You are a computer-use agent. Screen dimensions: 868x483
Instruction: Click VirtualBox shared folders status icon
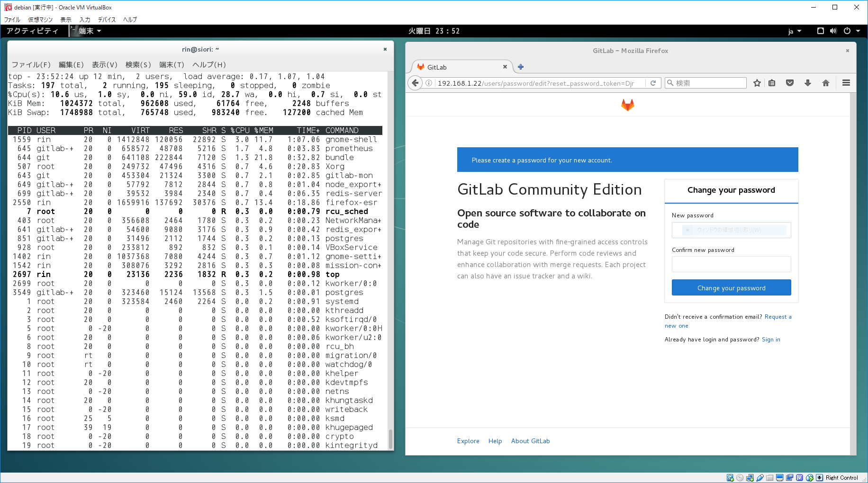[x=769, y=478]
